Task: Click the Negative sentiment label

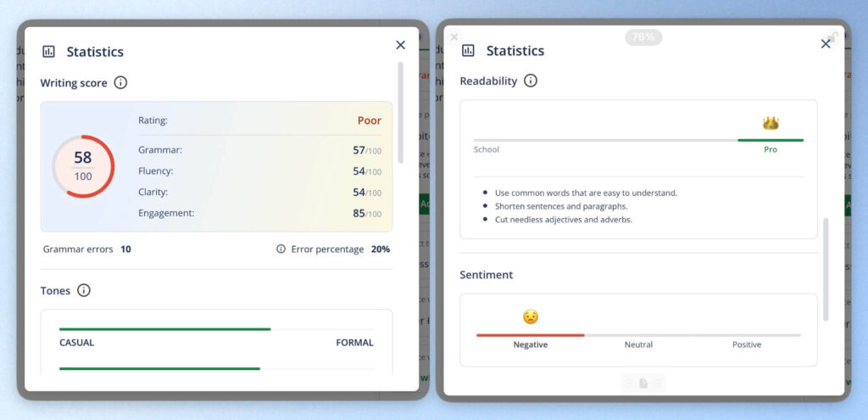Action: click(531, 344)
